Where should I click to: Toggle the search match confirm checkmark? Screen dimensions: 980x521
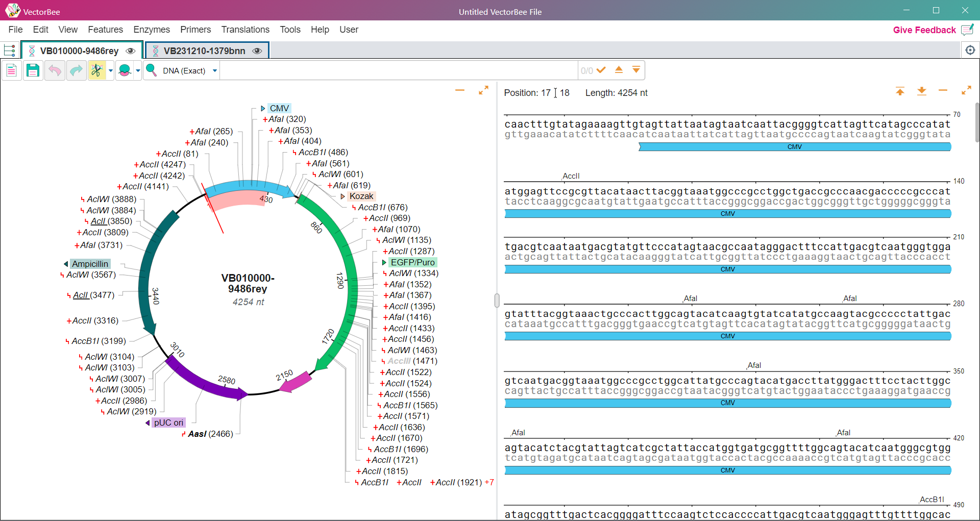(601, 70)
